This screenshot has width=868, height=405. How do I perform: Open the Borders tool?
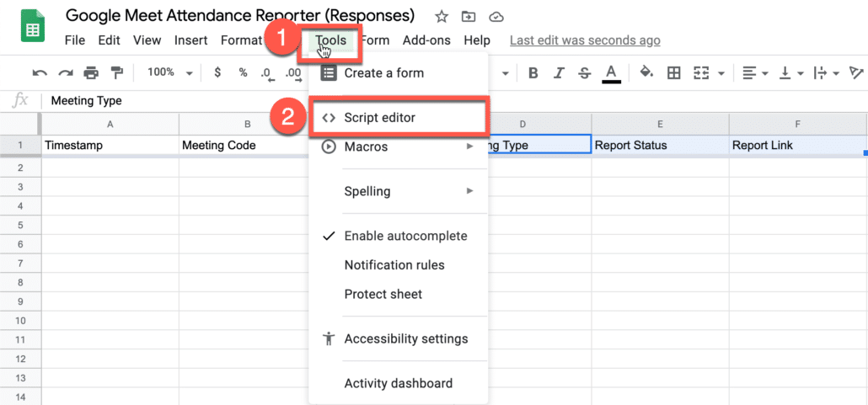click(673, 73)
